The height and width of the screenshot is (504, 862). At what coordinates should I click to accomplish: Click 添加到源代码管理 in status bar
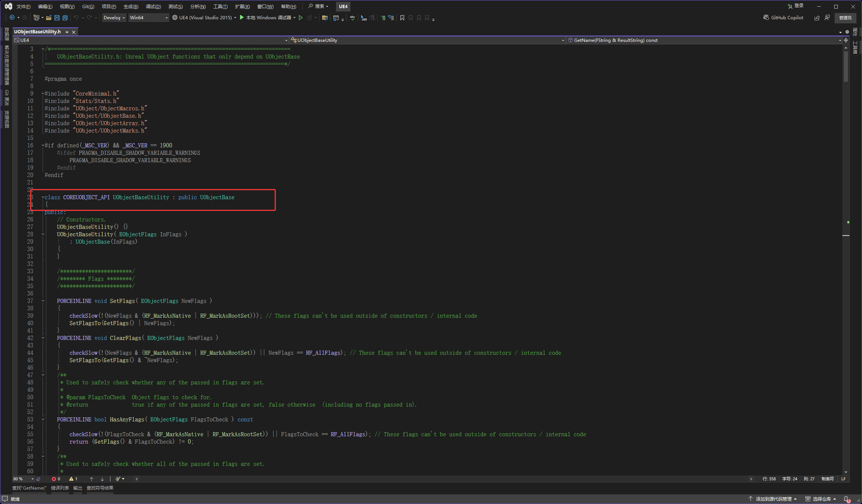coord(773,499)
